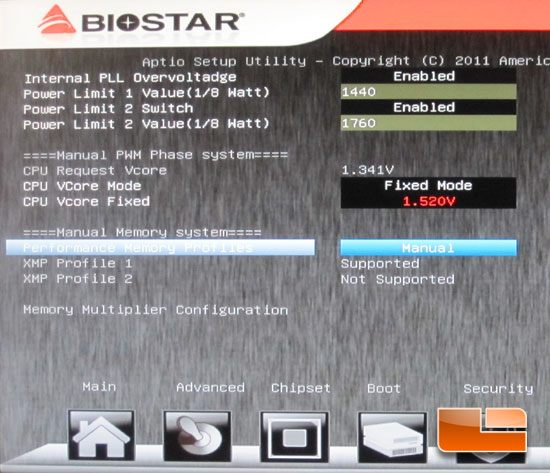The height and width of the screenshot is (473, 550).
Task: Open the Security tab label
Action: (498, 389)
